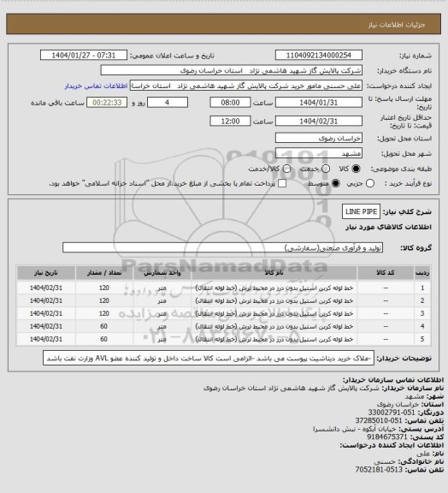
Task: Click the کد کالا column header
Action: click(x=386, y=273)
